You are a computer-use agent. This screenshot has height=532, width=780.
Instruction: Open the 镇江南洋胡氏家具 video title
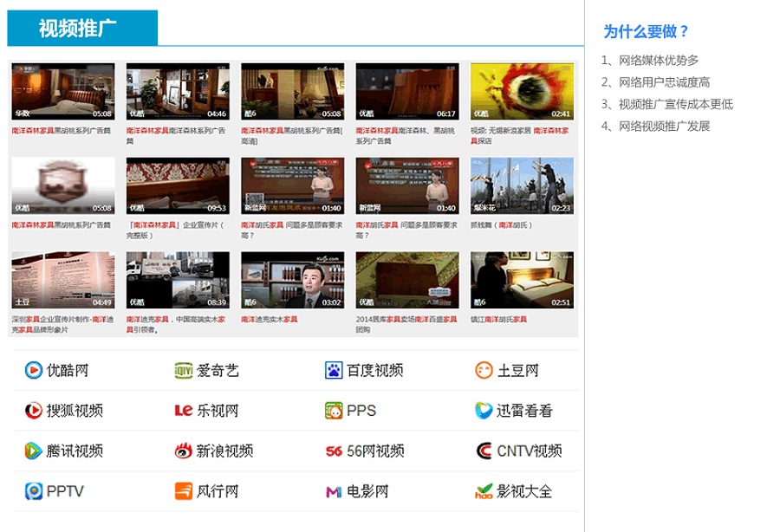pyautogui.click(x=498, y=319)
